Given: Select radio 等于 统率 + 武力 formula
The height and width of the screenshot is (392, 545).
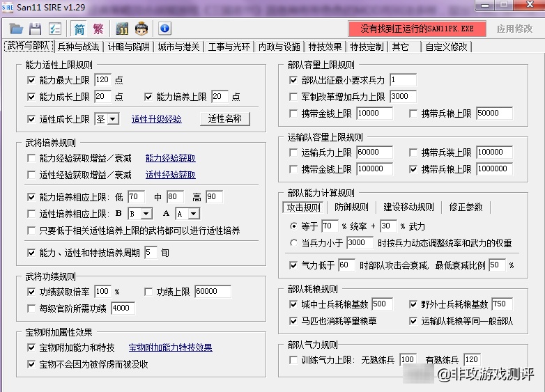Looking at the screenshot, I should (293, 226).
